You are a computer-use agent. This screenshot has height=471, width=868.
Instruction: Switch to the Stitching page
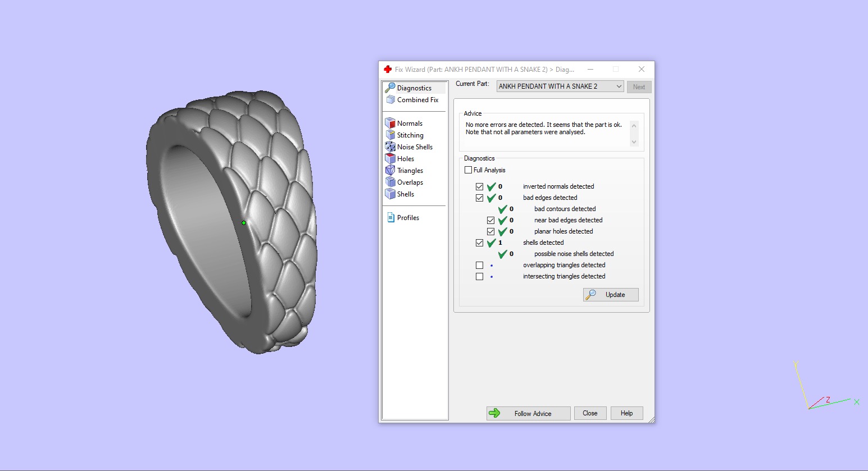pos(410,135)
